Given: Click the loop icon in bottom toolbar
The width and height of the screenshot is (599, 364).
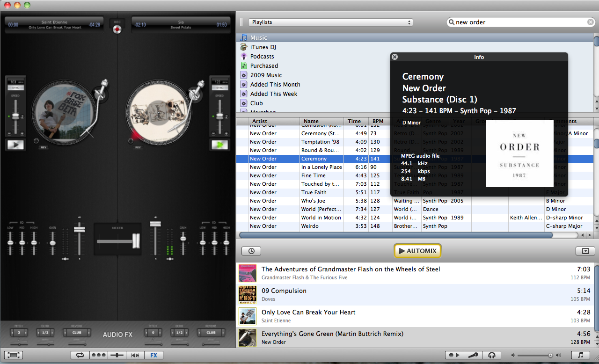Looking at the screenshot, I should coord(80,355).
